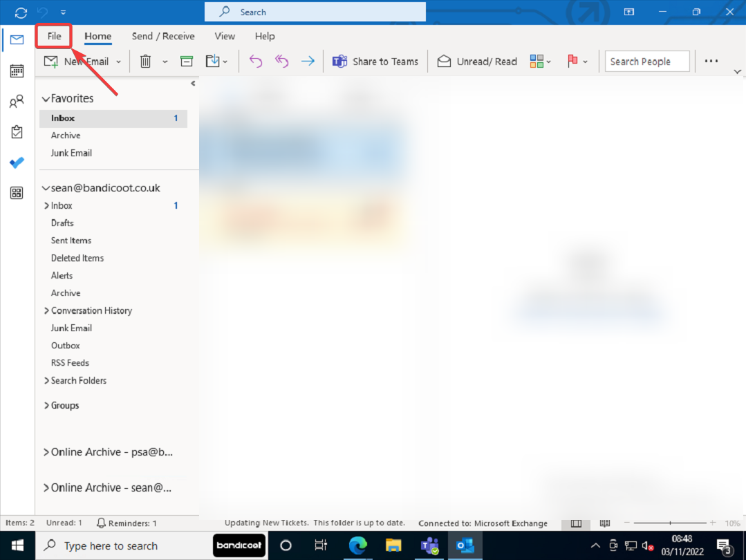Screen dimensions: 746x560
Task: Expand the New Email dropdown arrow
Action: tap(118, 62)
